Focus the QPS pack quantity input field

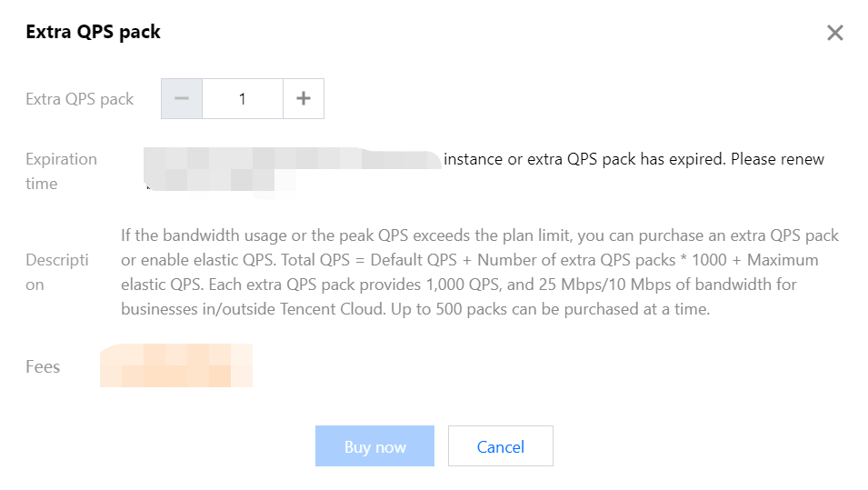(x=243, y=99)
